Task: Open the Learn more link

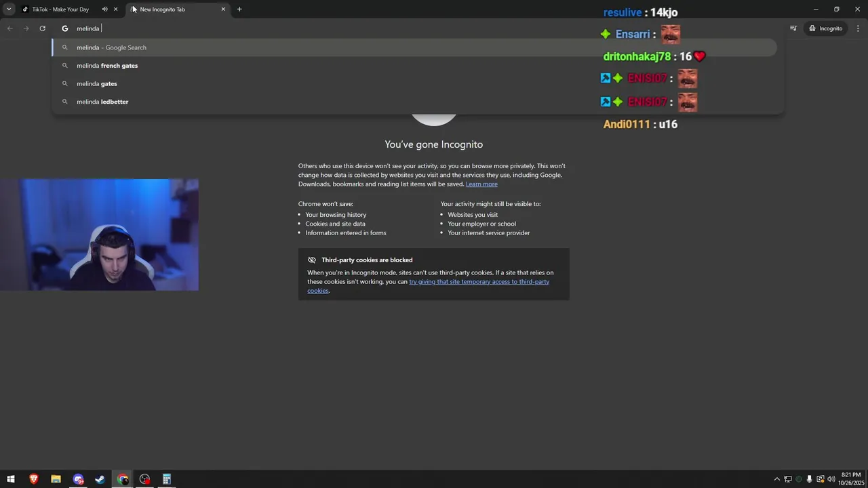Action: point(481,184)
